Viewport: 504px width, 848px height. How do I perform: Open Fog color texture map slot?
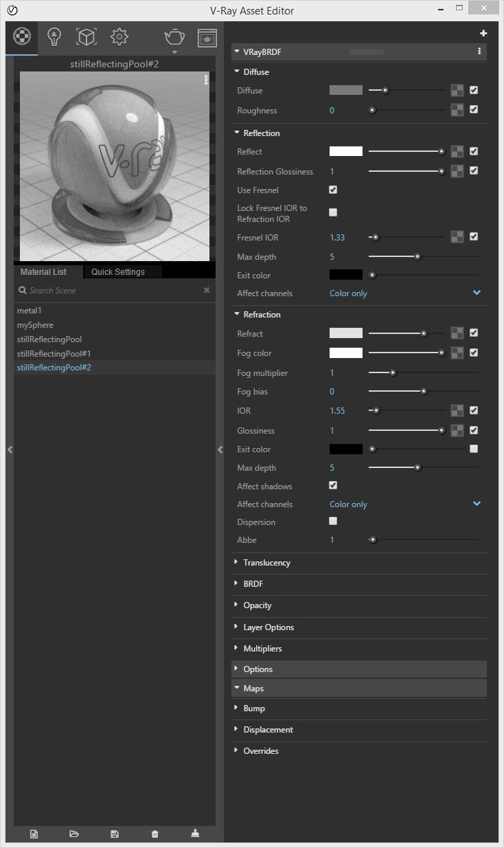click(x=457, y=353)
